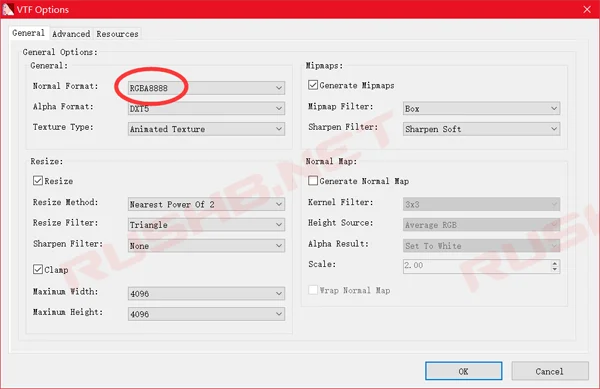Open the Mipmap Filter dropdown
Viewport: 600px width, 389px height.
coord(481,109)
